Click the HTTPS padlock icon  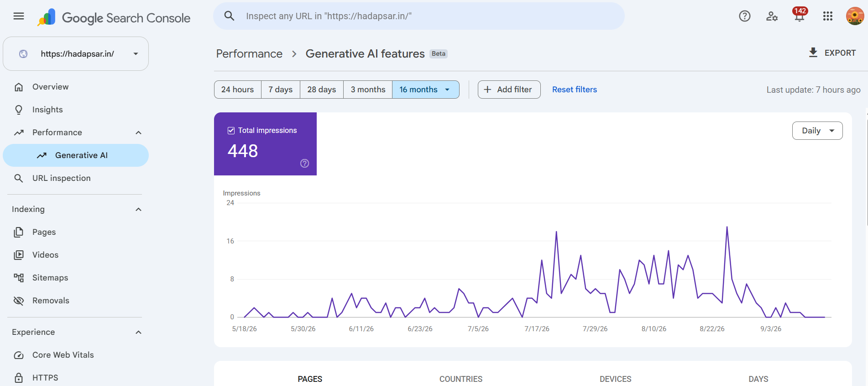pyautogui.click(x=19, y=378)
